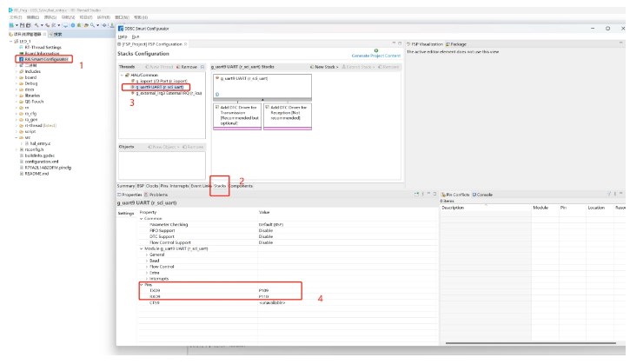The image size is (630, 364).
Task: Open RA Smart Configurator in project tree
Action: coord(47,59)
